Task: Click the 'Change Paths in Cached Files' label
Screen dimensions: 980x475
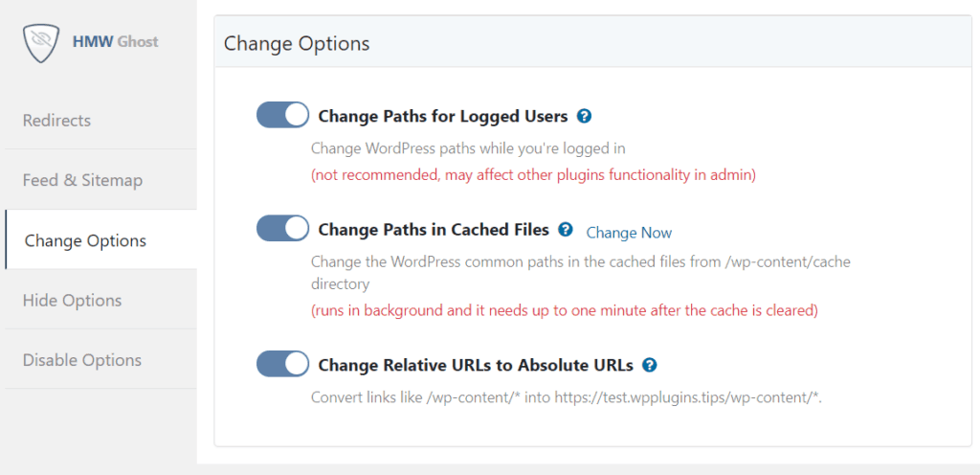Action: click(434, 230)
